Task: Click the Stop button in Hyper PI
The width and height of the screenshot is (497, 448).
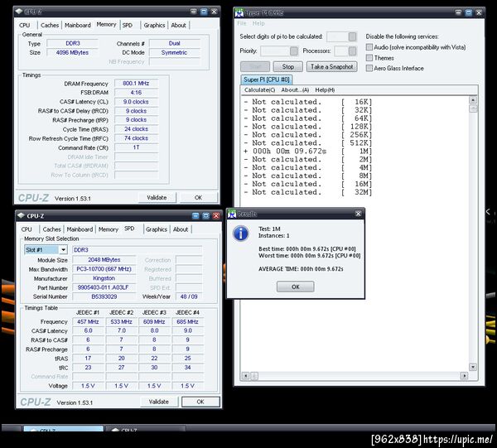Action: click(287, 66)
